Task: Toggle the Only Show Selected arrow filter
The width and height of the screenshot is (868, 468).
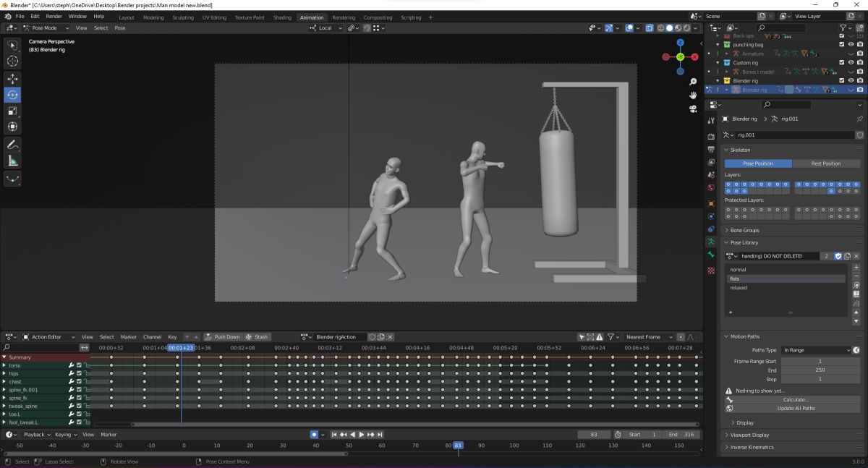Action: 582,337
